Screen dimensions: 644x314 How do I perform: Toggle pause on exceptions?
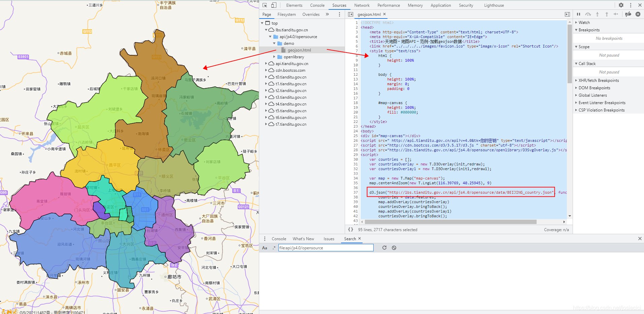point(638,14)
